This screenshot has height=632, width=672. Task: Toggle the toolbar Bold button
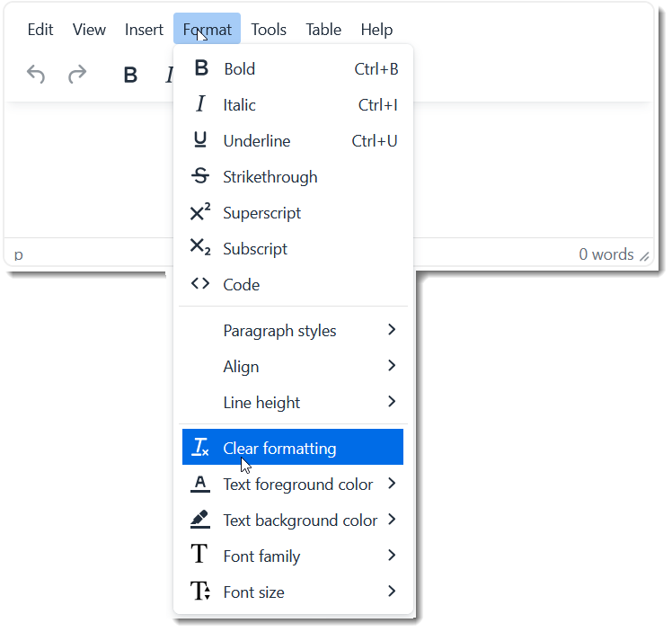click(130, 75)
